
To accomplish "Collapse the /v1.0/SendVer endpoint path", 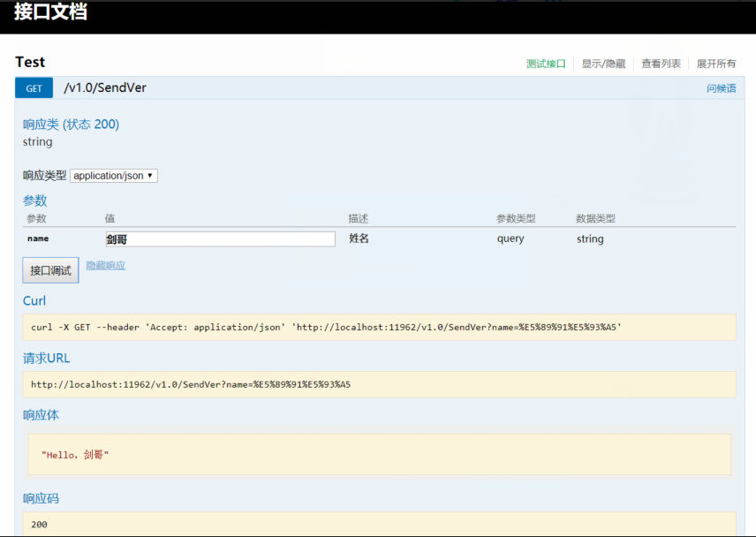I will (x=105, y=88).
